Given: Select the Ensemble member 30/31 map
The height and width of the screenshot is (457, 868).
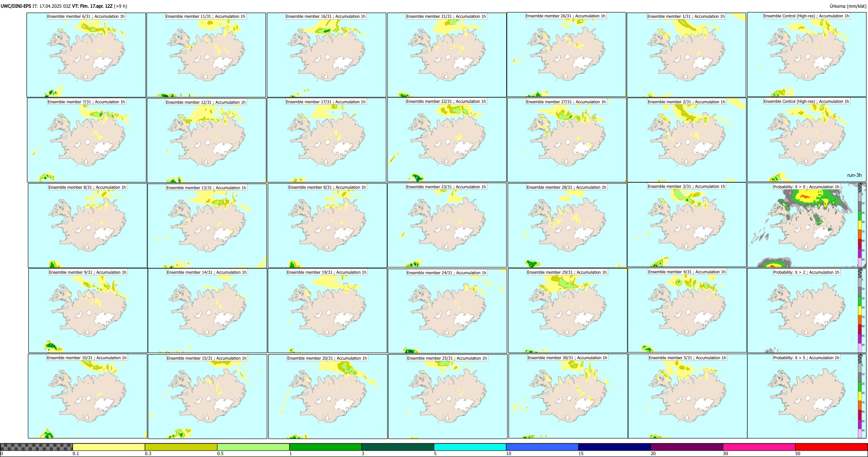Looking at the screenshot, I should point(568,396).
